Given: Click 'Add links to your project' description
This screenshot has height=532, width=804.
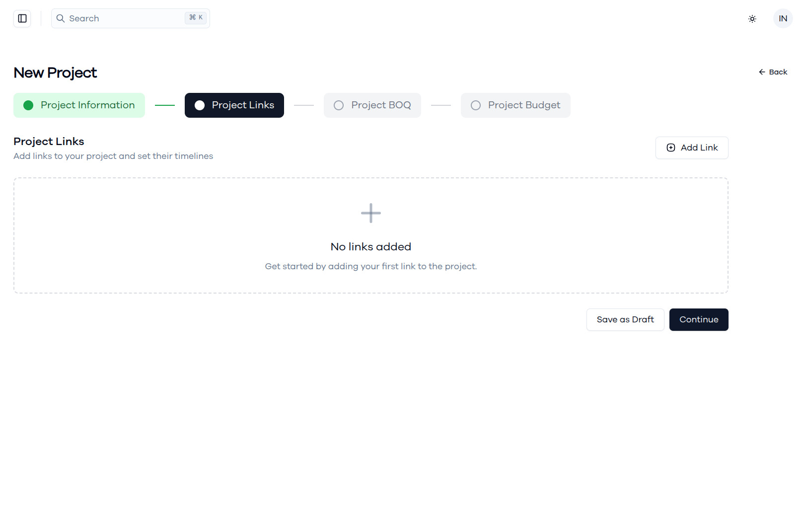Looking at the screenshot, I should pos(113,156).
